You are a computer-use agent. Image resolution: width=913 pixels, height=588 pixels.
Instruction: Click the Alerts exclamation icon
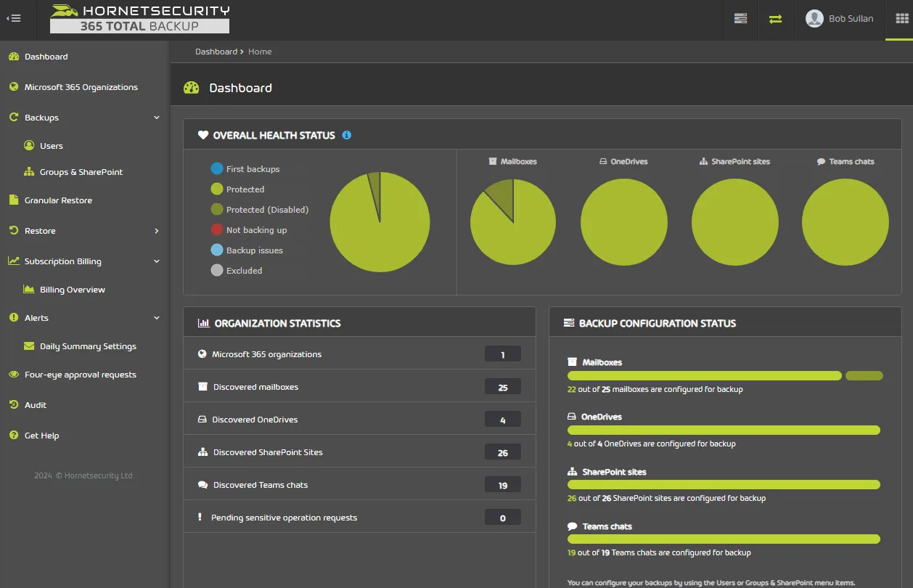click(x=13, y=318)
